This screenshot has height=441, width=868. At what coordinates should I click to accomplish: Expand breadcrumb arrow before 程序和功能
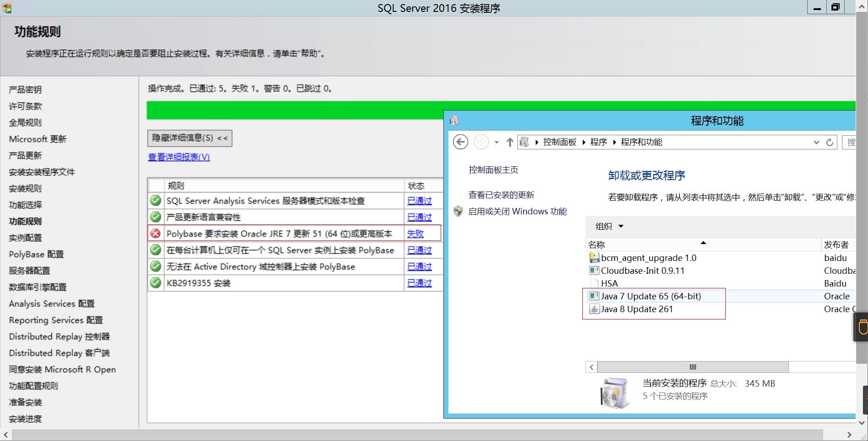(614, 142)
